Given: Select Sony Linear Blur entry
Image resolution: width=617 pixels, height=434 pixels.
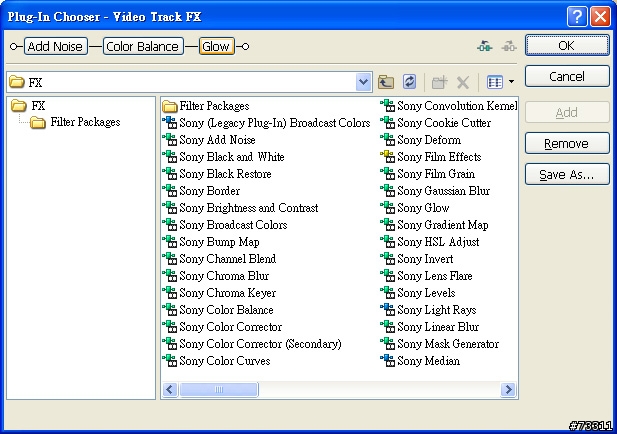Looking at the screenshot, I should click(430, 326).
